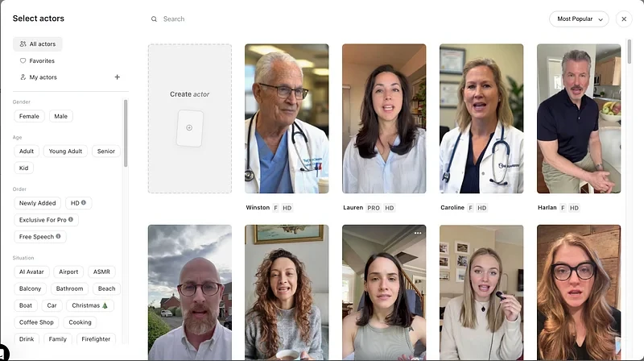Image resolution: width=644 pixels, height=361 pixels.
Task: Click the HD info icon in Order
Action: [x=84, y=203]
